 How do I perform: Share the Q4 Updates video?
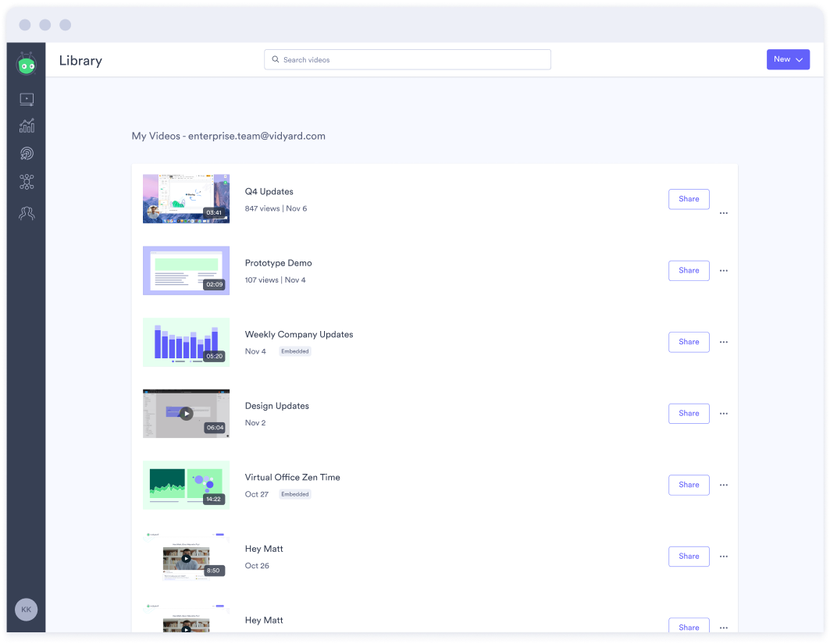click(689, 199)
